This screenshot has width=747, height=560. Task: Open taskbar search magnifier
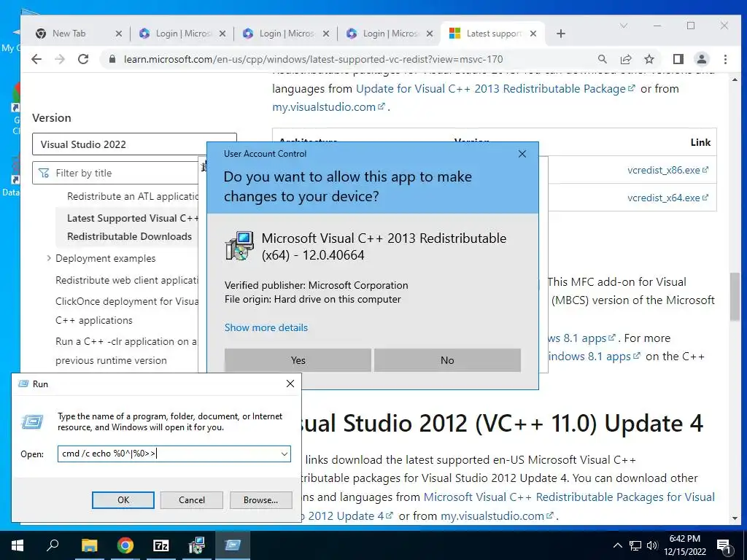point(53,545)
